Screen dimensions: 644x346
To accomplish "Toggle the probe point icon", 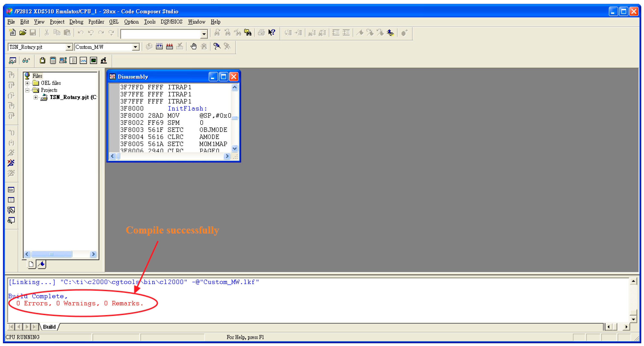I will tap(217, 47).
